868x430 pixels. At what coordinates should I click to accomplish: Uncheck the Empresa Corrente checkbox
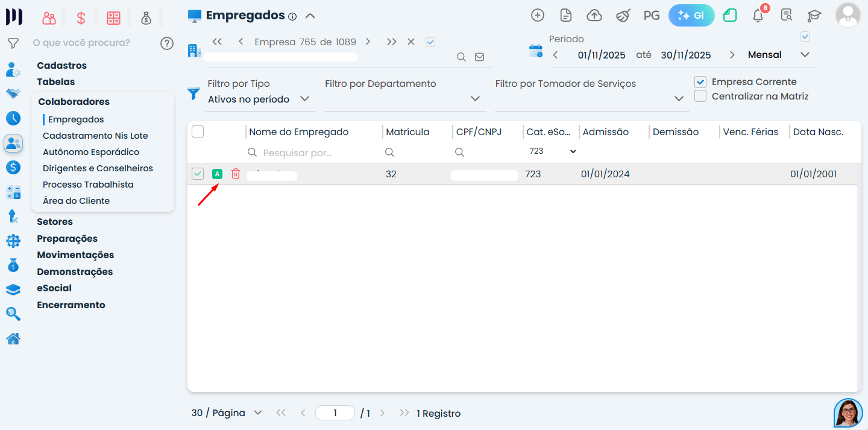tap(700, 82)
